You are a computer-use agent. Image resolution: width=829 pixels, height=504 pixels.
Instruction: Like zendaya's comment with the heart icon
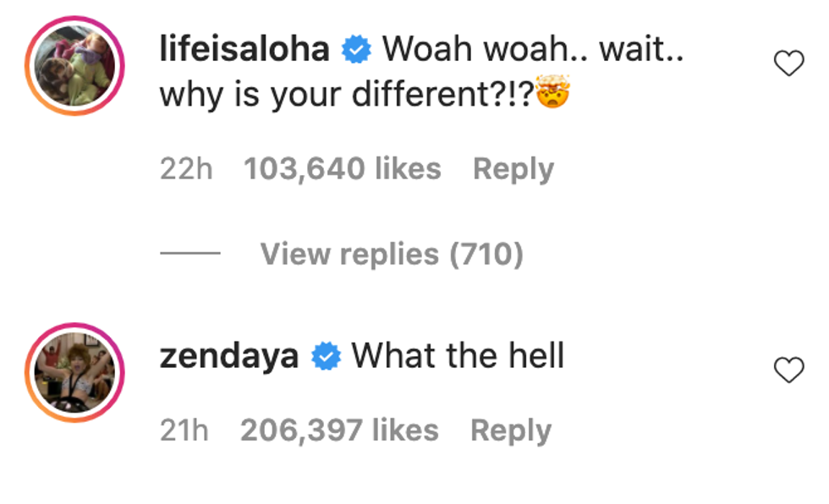point(788,370)
